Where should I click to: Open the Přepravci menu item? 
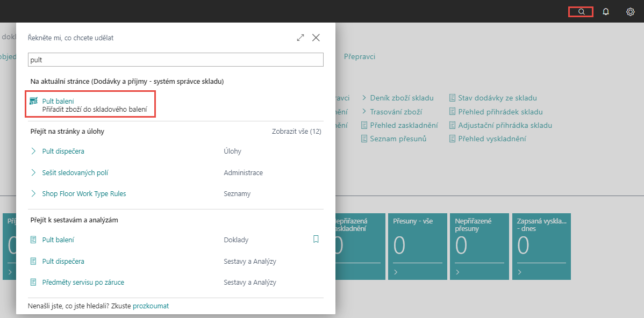click(359, 56)
